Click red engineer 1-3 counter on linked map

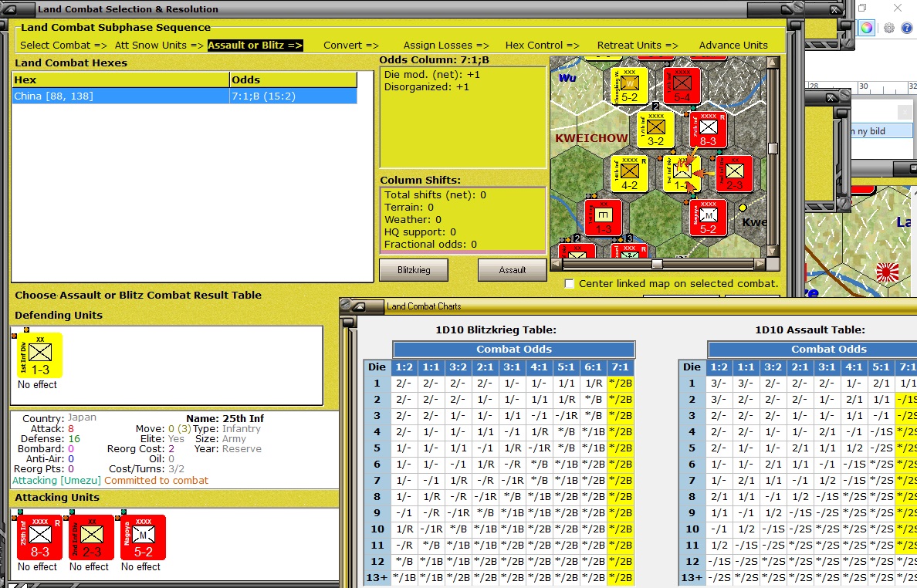[x=603, y=218]
